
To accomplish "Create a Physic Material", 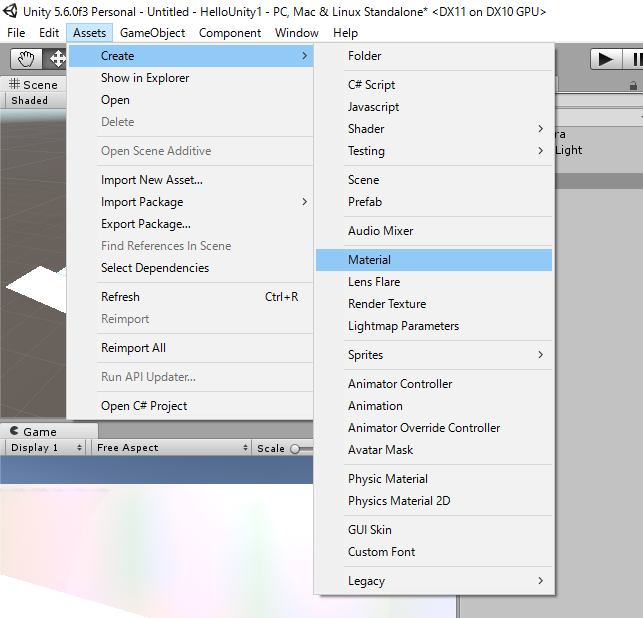I will tap(434, 479).
